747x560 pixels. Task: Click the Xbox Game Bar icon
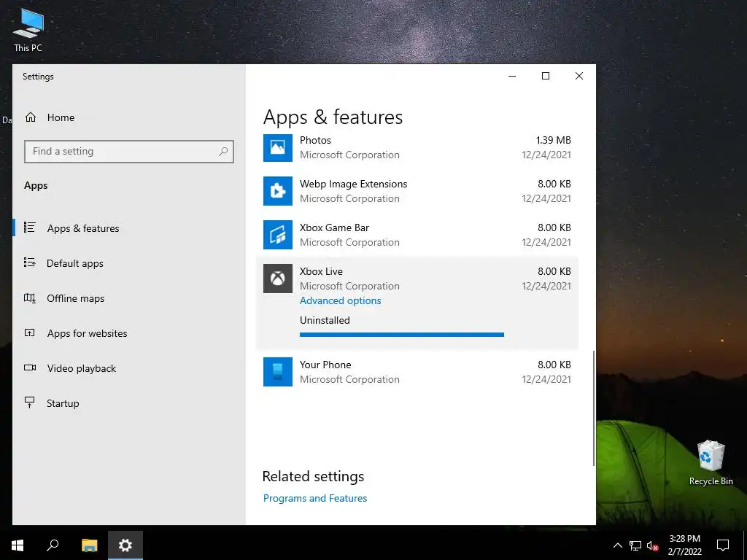click(x=278, y=235)
